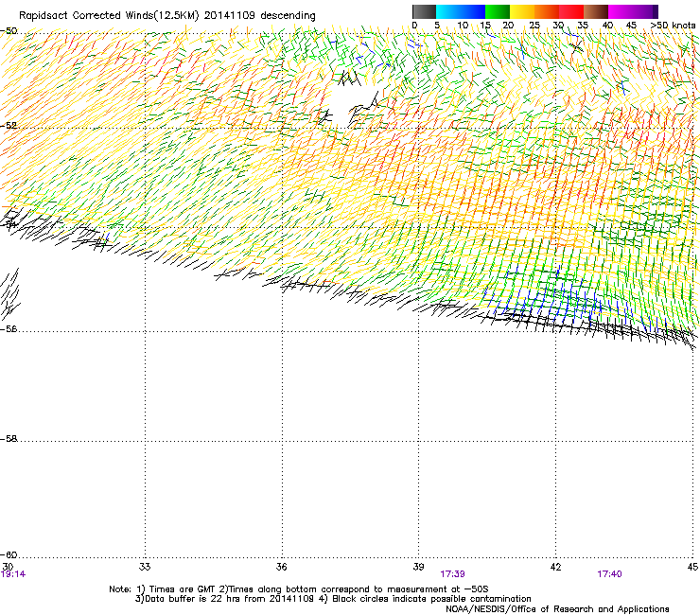
Task: Click the '33' longitude axis label
Action: pos(145,567)
